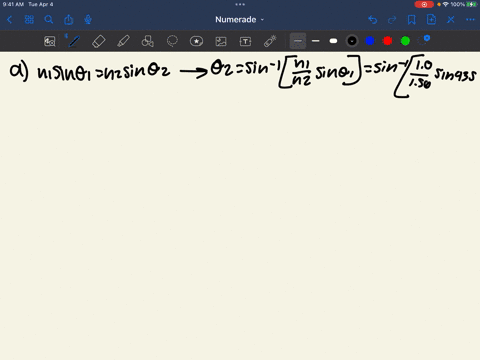This screenshot has width=480, height=360.
Task: Choose the thin stroke width
Action: (x=298, y=41)
